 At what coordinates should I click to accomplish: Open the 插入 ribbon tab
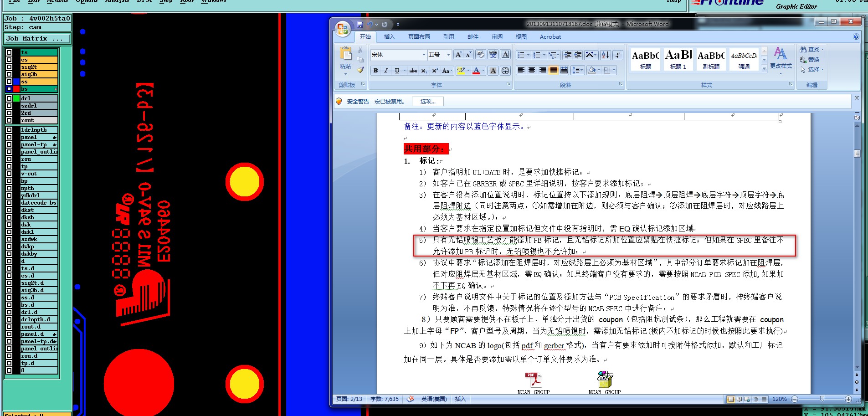[389, 37]
